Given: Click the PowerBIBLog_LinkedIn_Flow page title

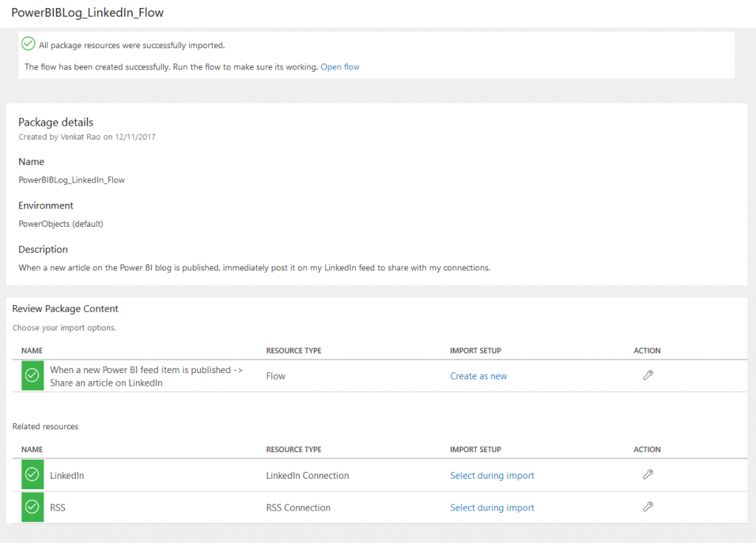Looking at the screenshot, I should [87, 13].
